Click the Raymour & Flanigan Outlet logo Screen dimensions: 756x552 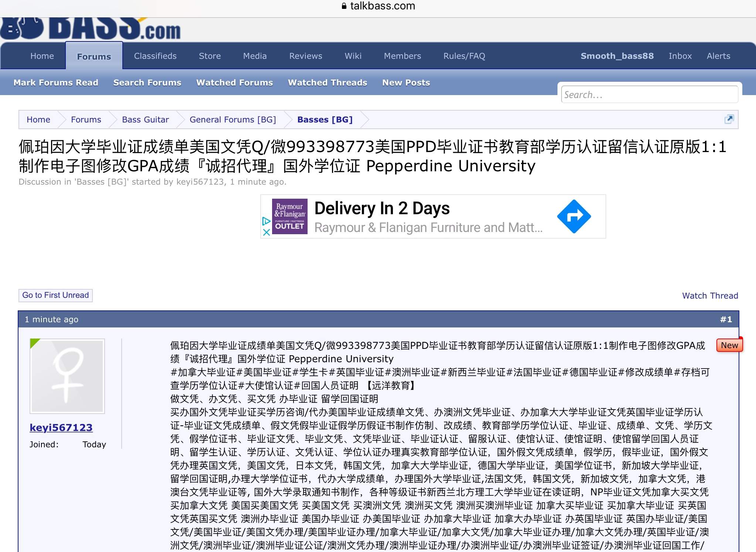click(x=290, y=216)
